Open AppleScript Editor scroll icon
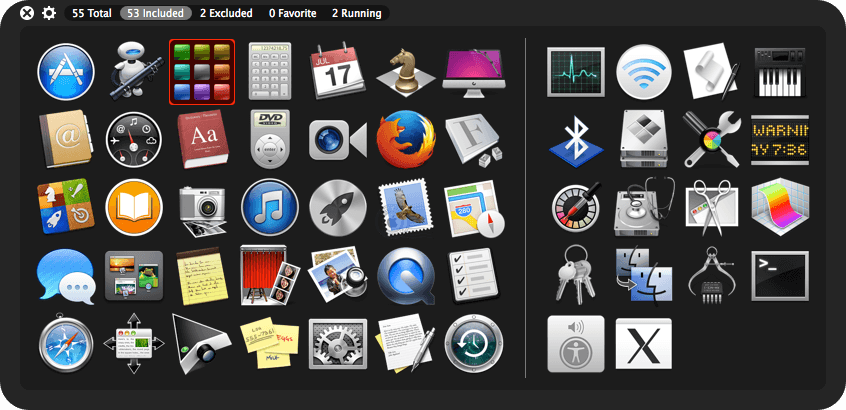This screenshot has height=410, width=846. 712,72
